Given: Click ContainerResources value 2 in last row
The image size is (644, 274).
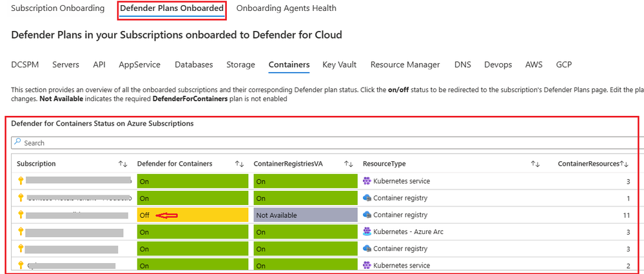Looking at the screenshot, I should tap(629, 266).
